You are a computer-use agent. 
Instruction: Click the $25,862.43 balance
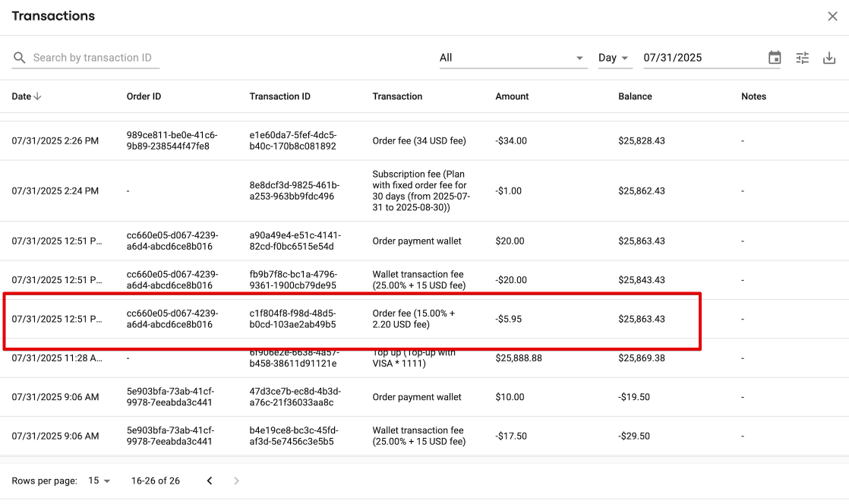[642, 191]
